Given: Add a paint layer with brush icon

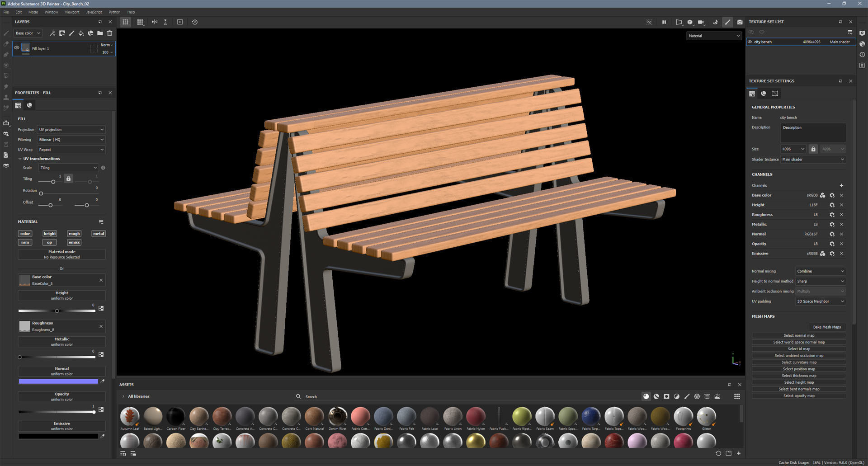Looking at the screenshot, I should coord(71,33).
